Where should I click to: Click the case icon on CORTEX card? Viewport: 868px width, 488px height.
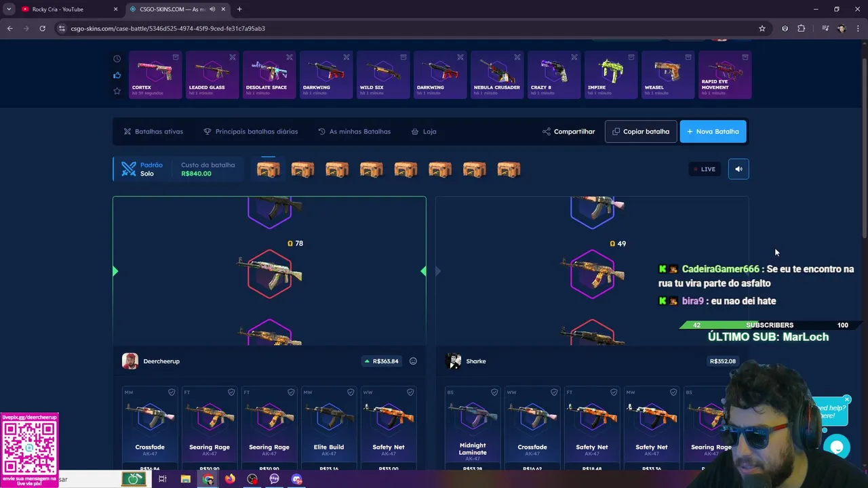pos(176,57)
